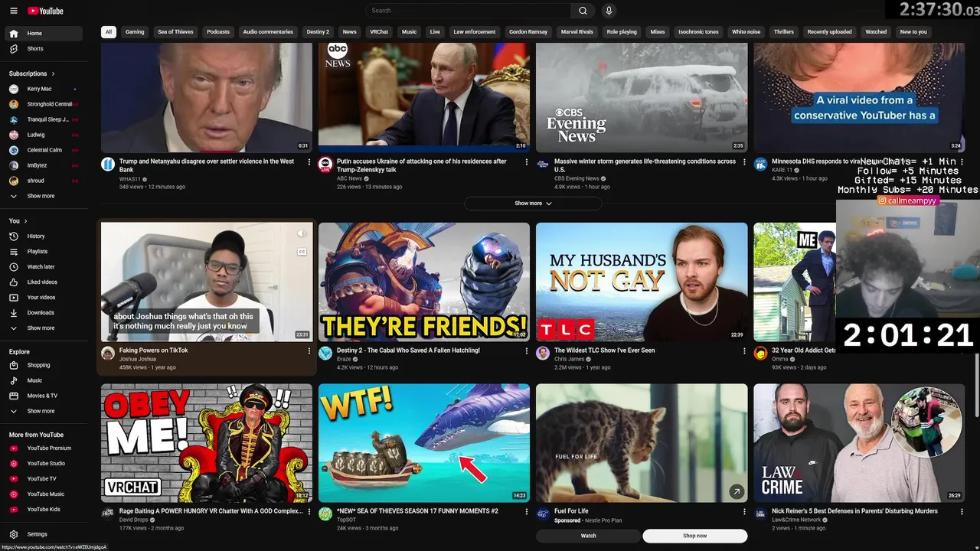Open Massive winter storm video title
The width and height of the screenshot is (980, 551).
(645, 165)
